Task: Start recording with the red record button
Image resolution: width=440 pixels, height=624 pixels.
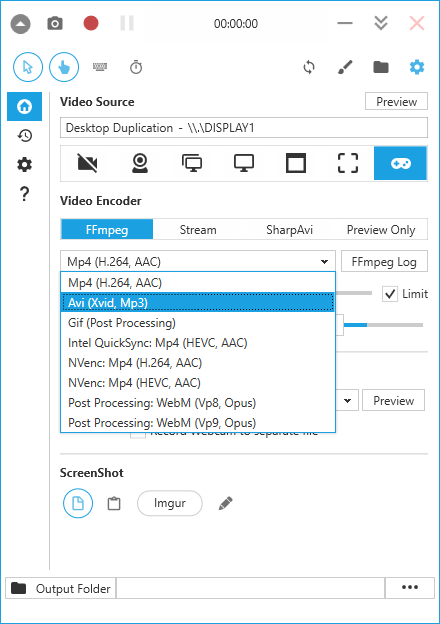Action: [x=91, y=23]
